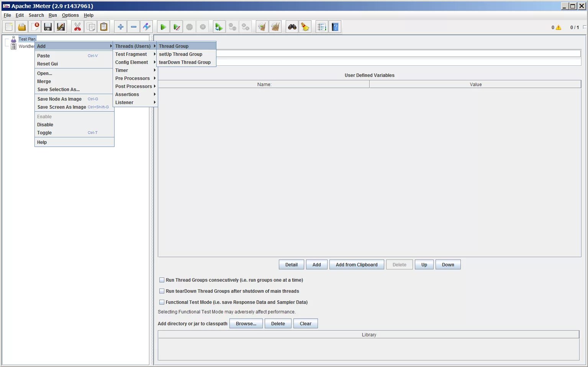The image size is (588, 367).
Task: Open the Add submenu entry
Action: 74,46
